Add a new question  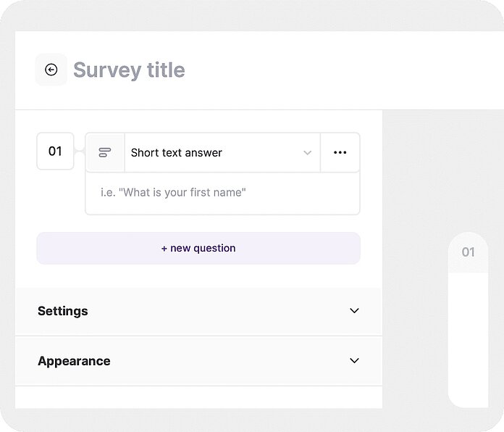[x=198, y=248]
